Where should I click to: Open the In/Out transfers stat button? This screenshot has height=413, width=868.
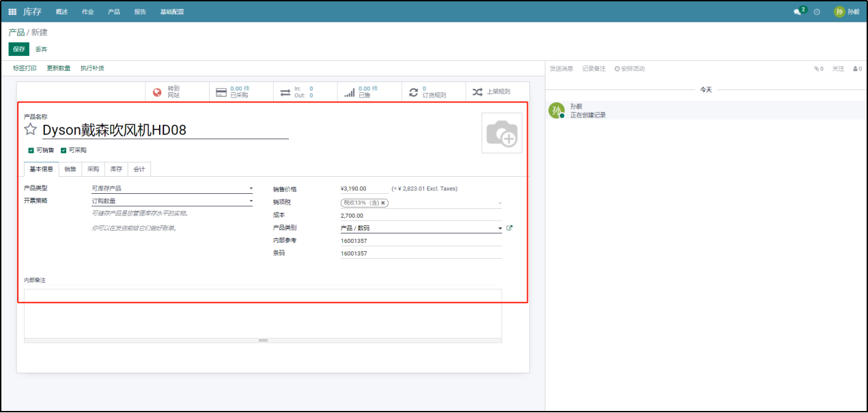pyautogui.click(x=305, y=91)
